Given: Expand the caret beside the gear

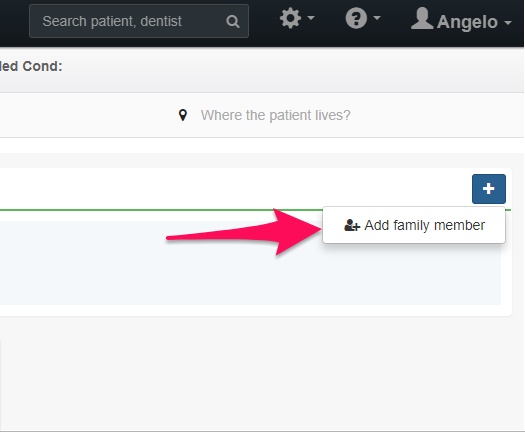Looking at the screenshot, I should [x=311, y=17].
